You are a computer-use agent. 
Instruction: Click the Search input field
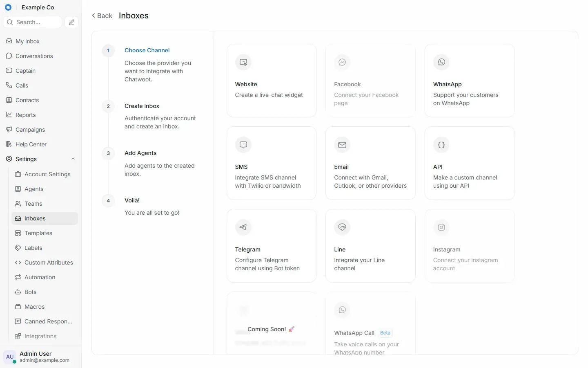coord(33,22)
